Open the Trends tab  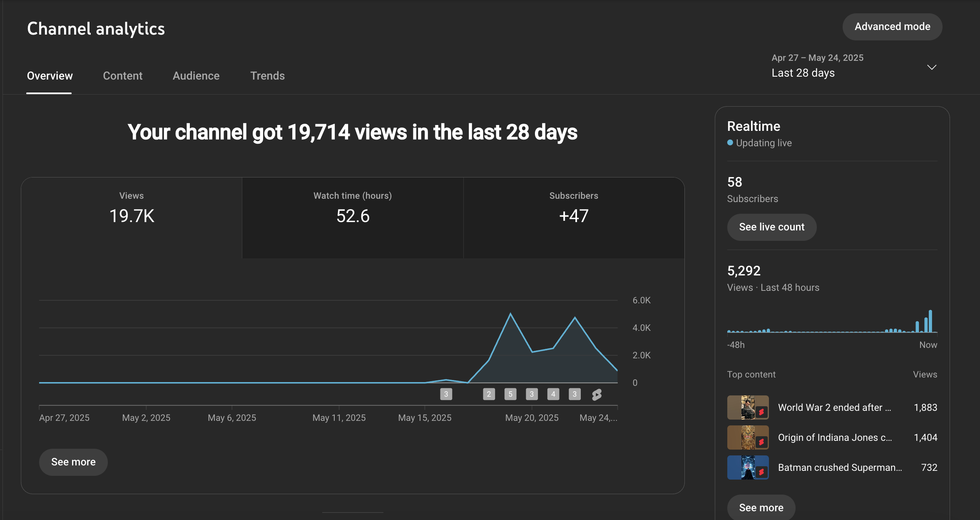267,76
